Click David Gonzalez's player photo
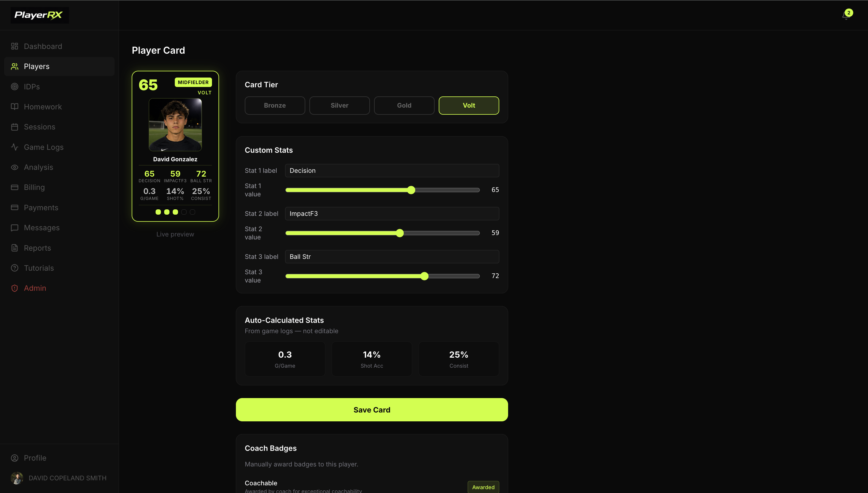The height and width of the screenshot is (493, 868). [x=175, y=125]
